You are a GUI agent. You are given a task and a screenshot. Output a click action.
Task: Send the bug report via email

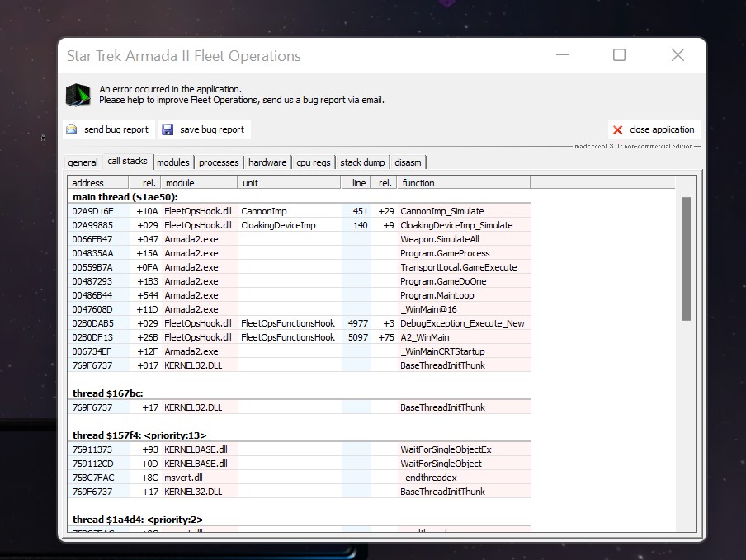tap(109, 129)
